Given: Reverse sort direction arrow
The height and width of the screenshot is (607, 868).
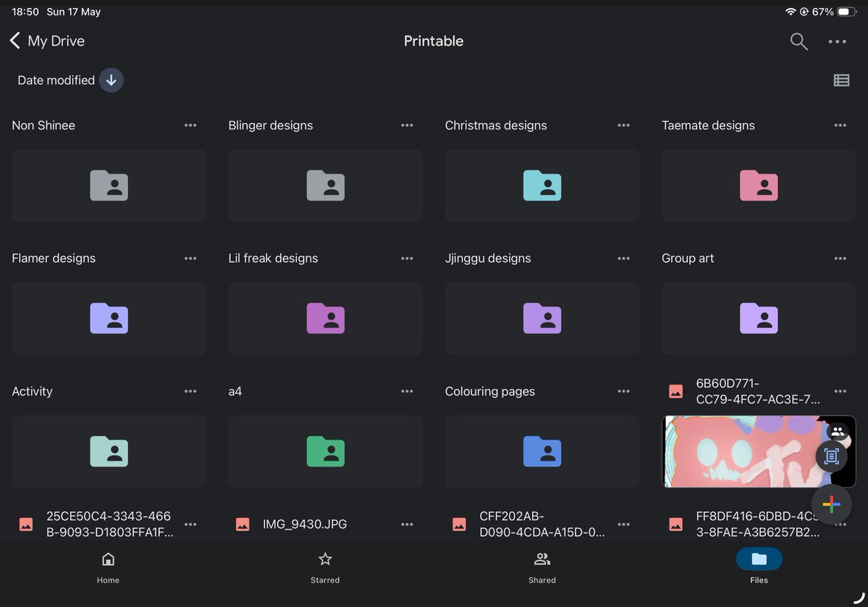Looking at the screenshot, I should [111, 80].
